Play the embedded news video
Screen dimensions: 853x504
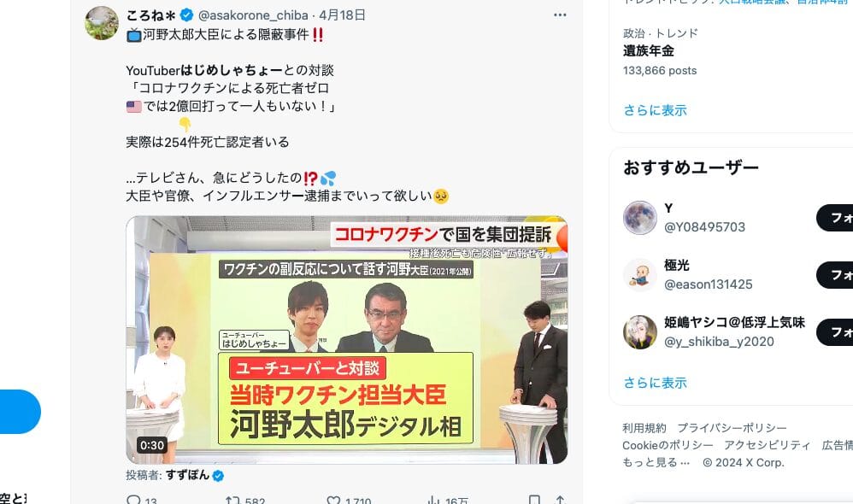point(346,340)
